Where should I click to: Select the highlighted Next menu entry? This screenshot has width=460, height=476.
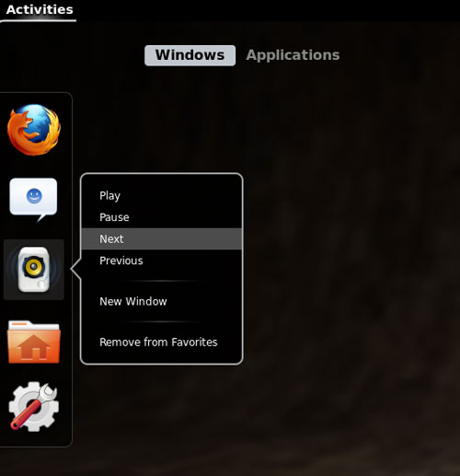[x=162, y=238]
